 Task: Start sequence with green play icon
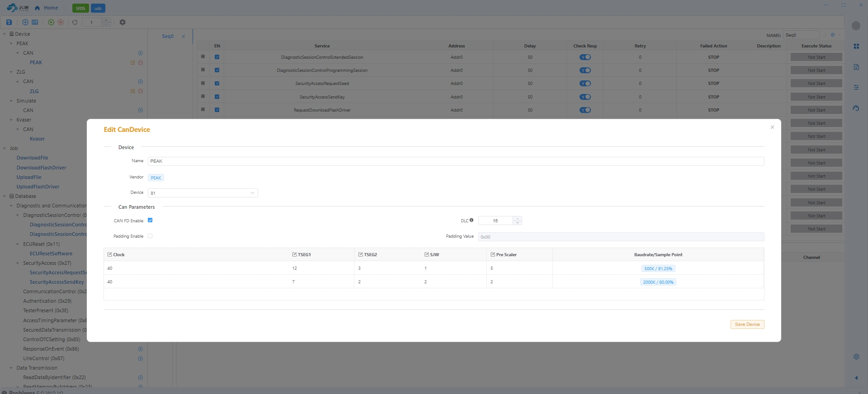(51, 22)
